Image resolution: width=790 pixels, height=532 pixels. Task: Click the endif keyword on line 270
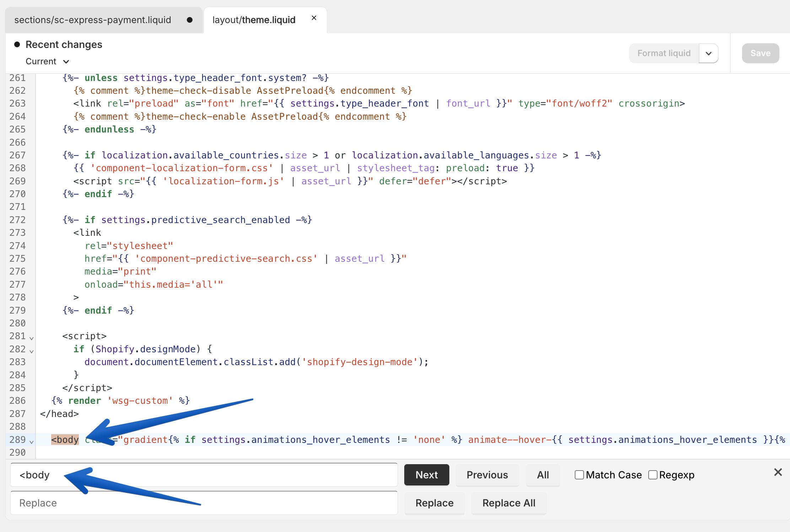pyautogui.click(x=98, y=194)
